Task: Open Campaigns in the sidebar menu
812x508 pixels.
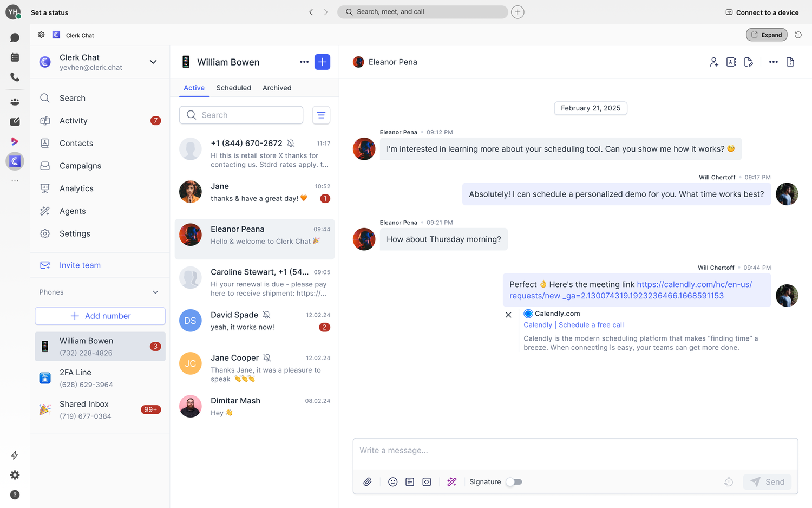Action: 80,166
